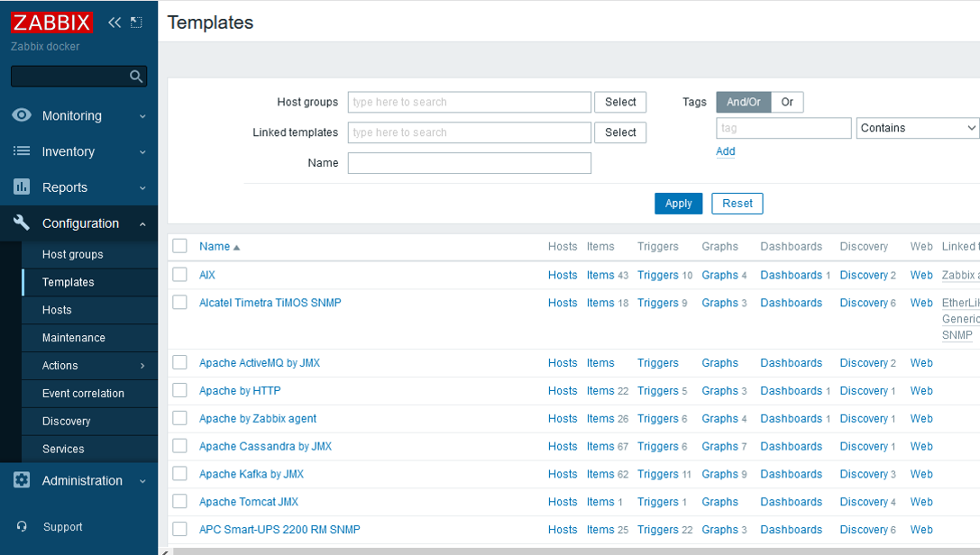The width and height of the screenshot is (980, 555).
Task: Click the search magnifier icon
Action: tap(135, 77)
